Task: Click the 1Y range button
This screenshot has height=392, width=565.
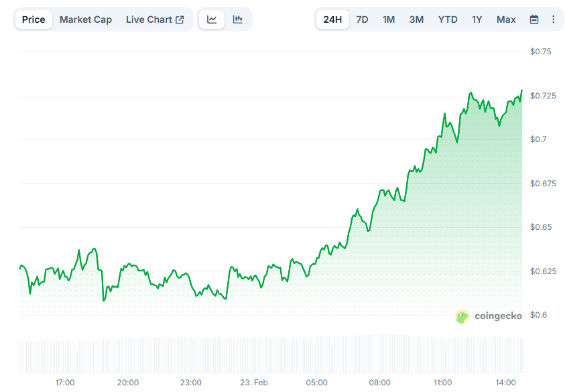Action: 477,19
